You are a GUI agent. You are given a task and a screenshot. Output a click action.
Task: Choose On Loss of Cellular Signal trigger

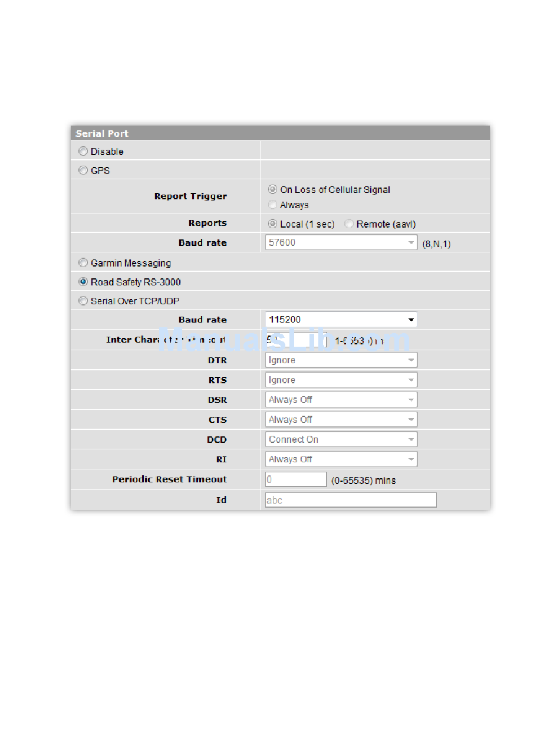[x=272, y=190]
